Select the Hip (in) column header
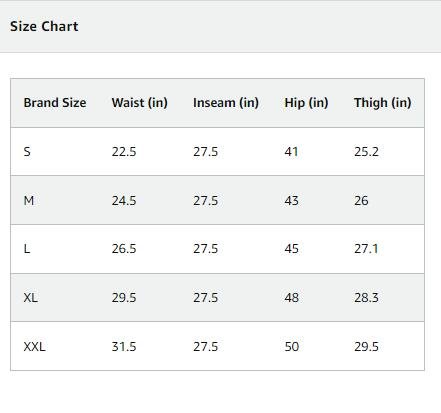441x413 pixels. pos(306,103)
